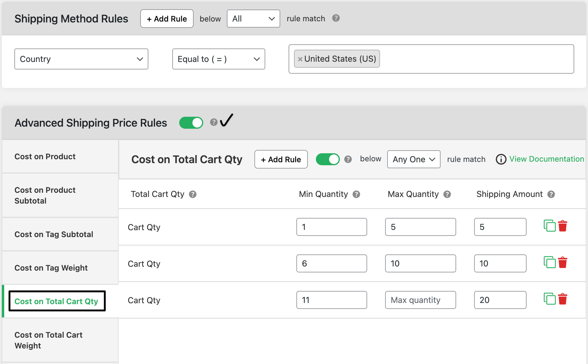Disable Advanced Shipping Price Rules toggle
588x364 pixels.
tap(191, 123)
